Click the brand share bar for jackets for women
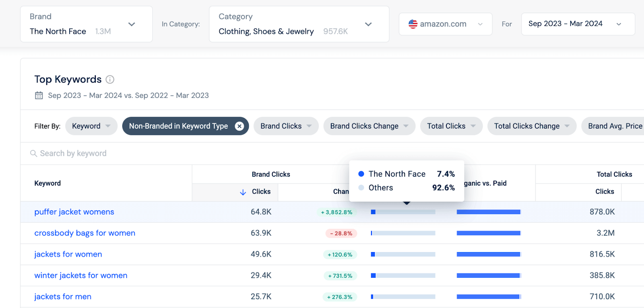Viewport: 644px width, 308px height. (x=403, y=254)
